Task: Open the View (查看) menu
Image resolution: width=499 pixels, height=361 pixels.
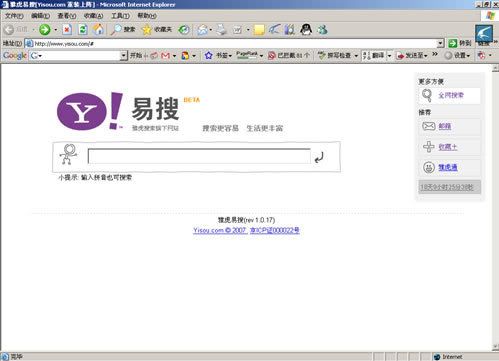Action: pos(67,16)
